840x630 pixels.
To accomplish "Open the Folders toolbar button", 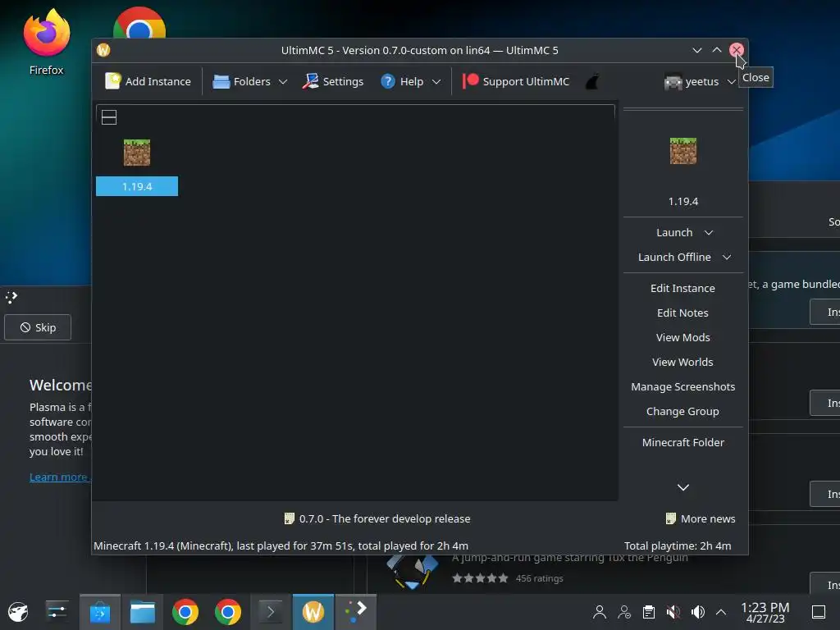I will tap(242, 81).
